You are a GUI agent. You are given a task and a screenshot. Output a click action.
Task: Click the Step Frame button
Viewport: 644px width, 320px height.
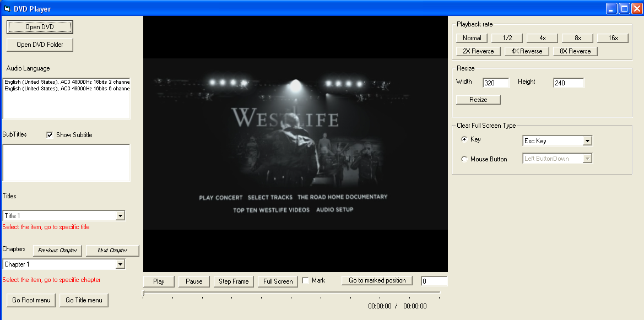234,281
